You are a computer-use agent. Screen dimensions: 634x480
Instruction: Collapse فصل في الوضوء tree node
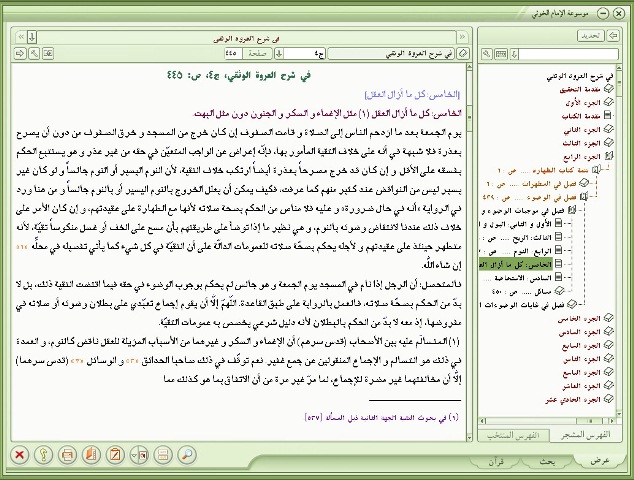(583, 197)
